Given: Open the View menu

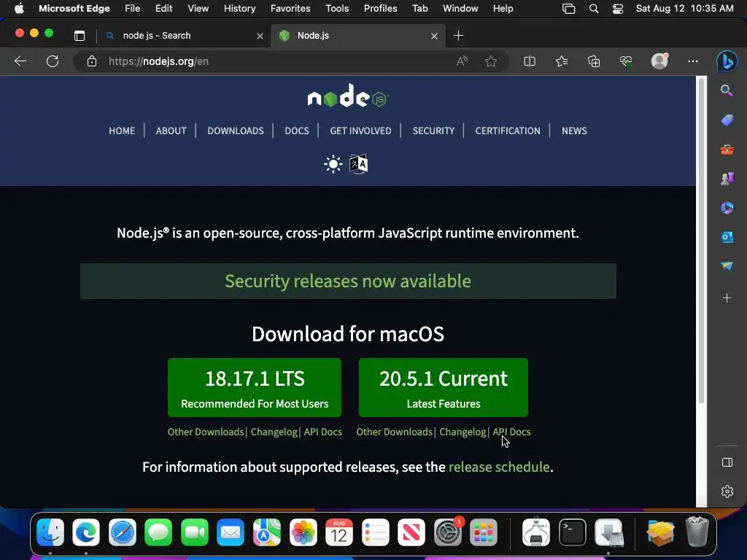Looking at the screenshot, I should 198,9.
